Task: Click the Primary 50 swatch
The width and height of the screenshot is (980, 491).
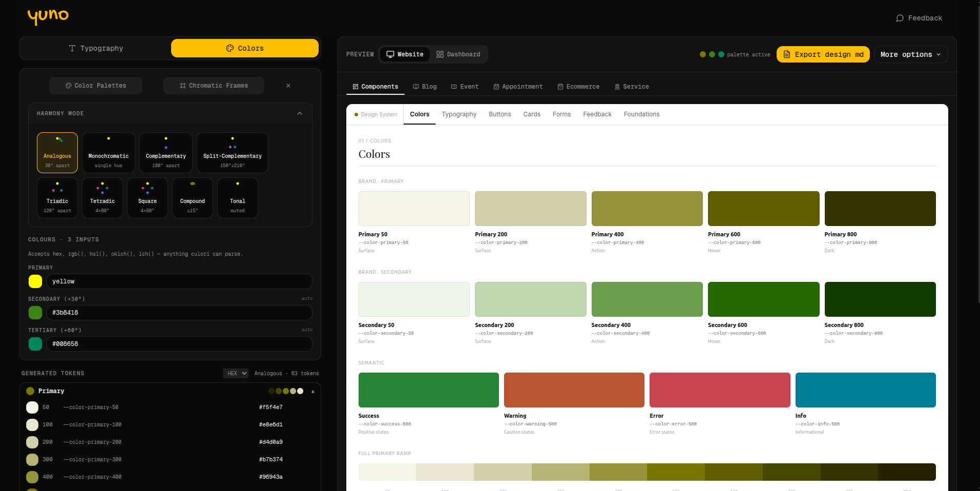Action: tap(414, 209)
